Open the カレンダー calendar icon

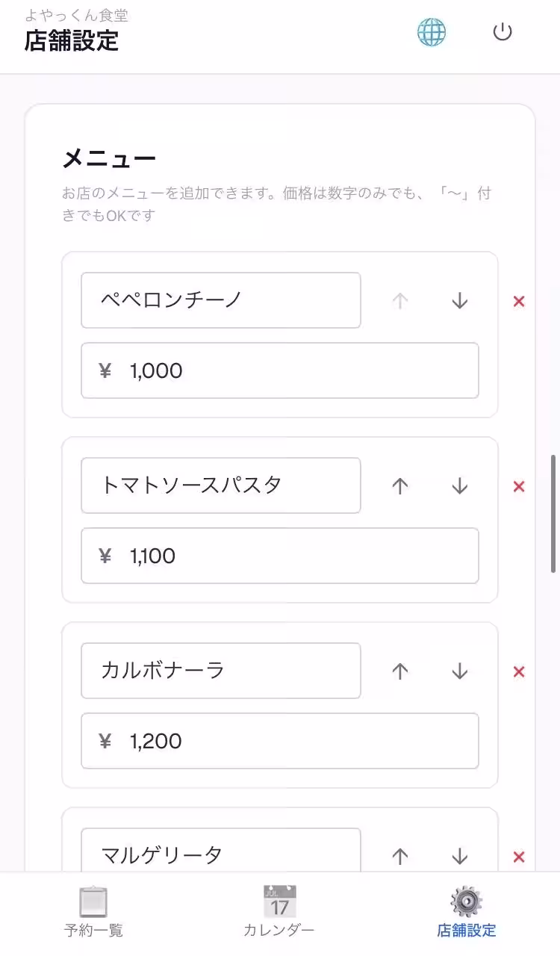(x=279, y=901)
